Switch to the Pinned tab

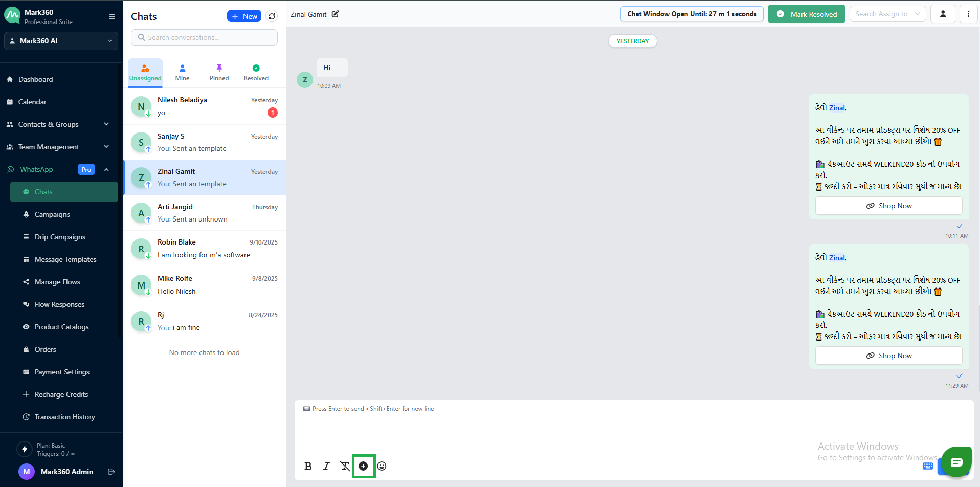pyautogui.click(x=219, y=73)
